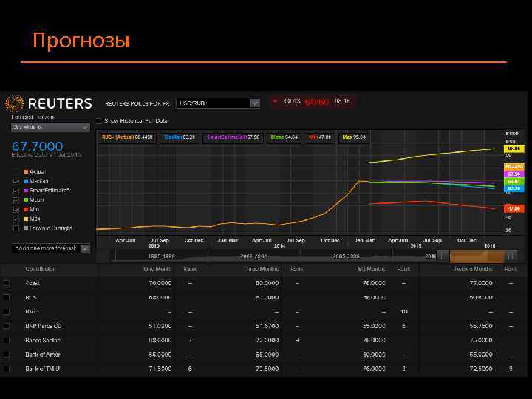Select the Bank of America row checkbox
532x399 pixels.
(7, 355)
